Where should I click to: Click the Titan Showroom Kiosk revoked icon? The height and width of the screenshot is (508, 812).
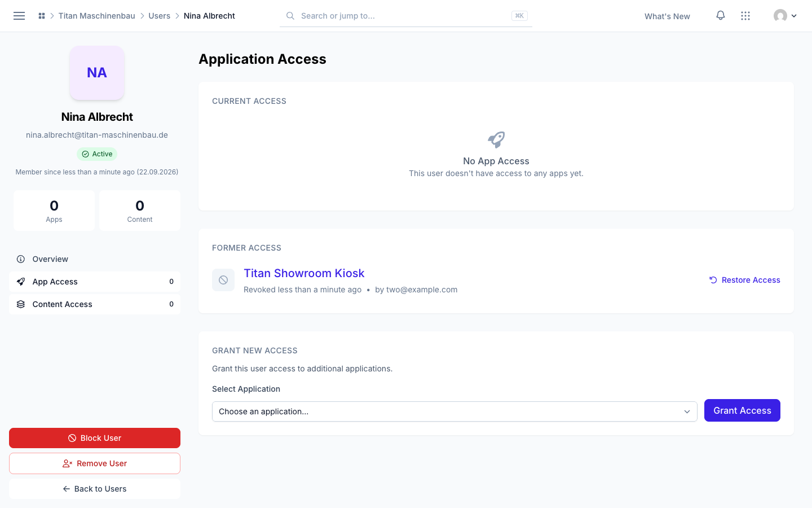[223, 280]
